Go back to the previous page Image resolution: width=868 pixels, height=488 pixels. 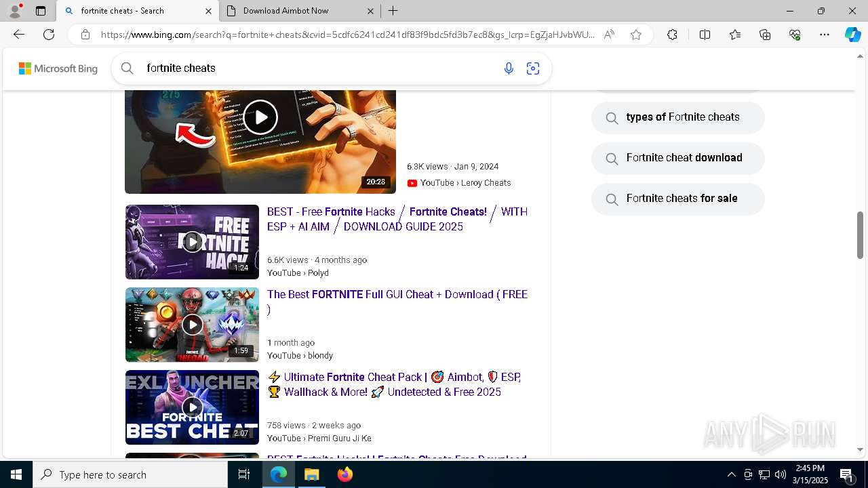tap(19, 35)
